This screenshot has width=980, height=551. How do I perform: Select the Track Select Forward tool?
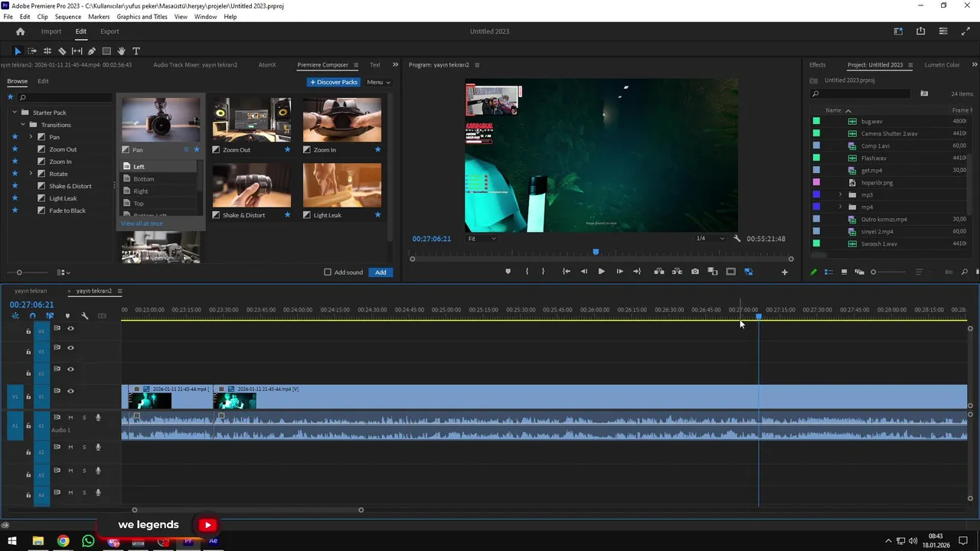click(x=32, y=51)
